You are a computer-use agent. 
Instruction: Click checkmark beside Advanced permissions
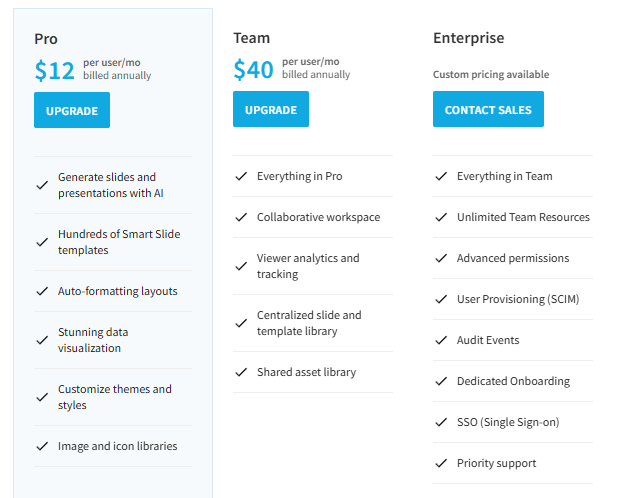pyautogui.click(x=441, y=258)
